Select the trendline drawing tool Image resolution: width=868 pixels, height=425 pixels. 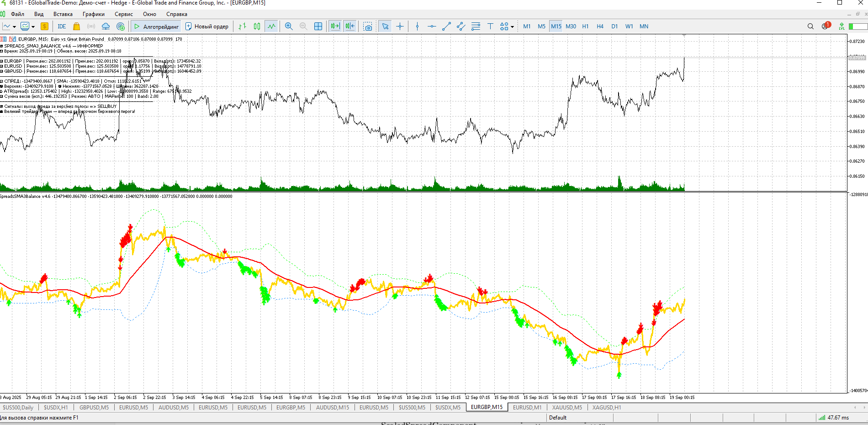click(446, 27)
